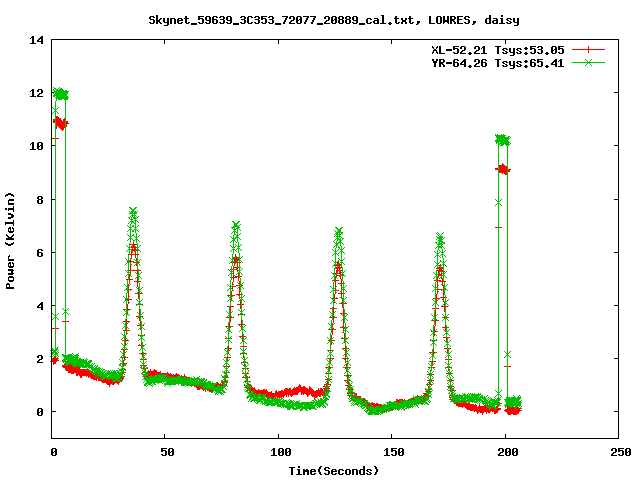Click the x-axis tick label 150
The width and height of the screenshot is (640, 480).
[x=394, y=452]
